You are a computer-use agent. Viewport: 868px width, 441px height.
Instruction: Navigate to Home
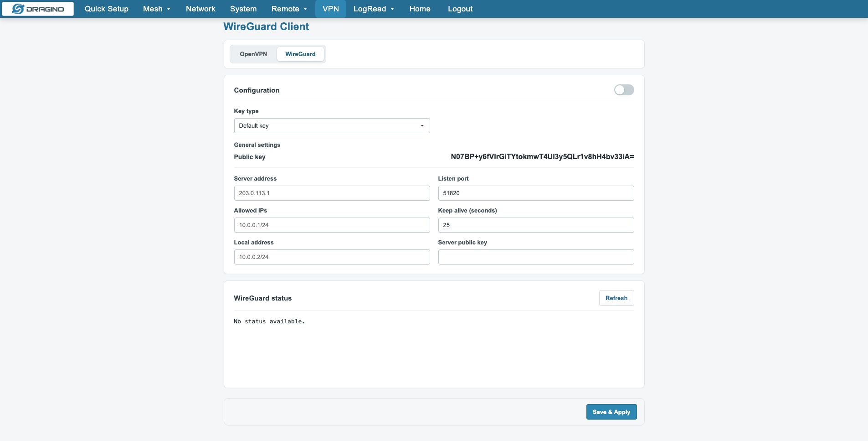point(420,9)
